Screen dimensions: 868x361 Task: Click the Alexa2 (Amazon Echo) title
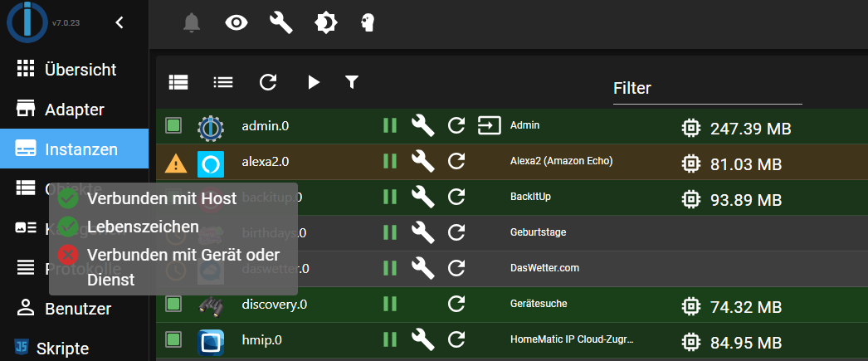click(561, 161)
